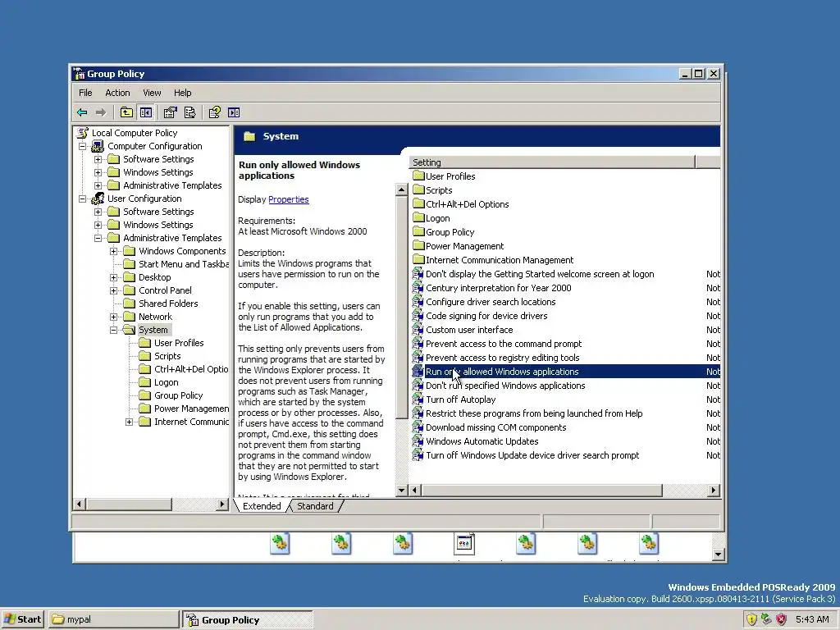This screenshot has width=840, height=630.
Task: Click the network/device tray icon
Action: click(x=767, y=619)
